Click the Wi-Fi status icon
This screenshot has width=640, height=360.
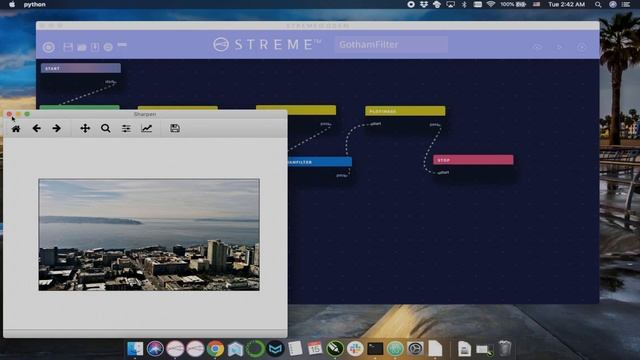click(491, 4)
